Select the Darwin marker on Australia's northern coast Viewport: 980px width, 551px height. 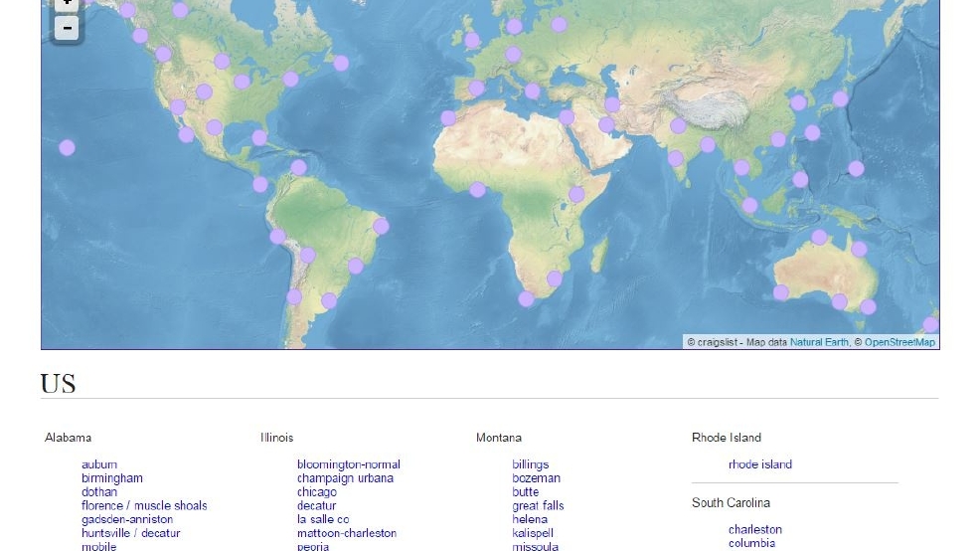click(819, 237)
